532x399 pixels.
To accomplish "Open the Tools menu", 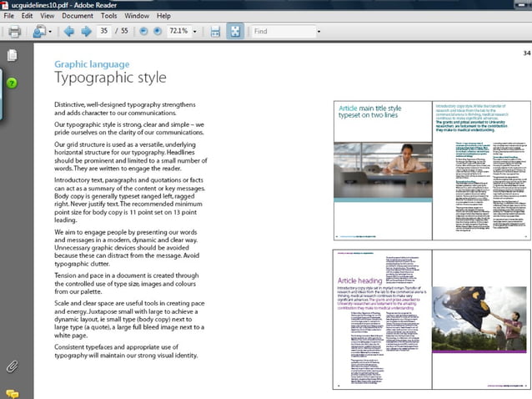I will [109, 16].
